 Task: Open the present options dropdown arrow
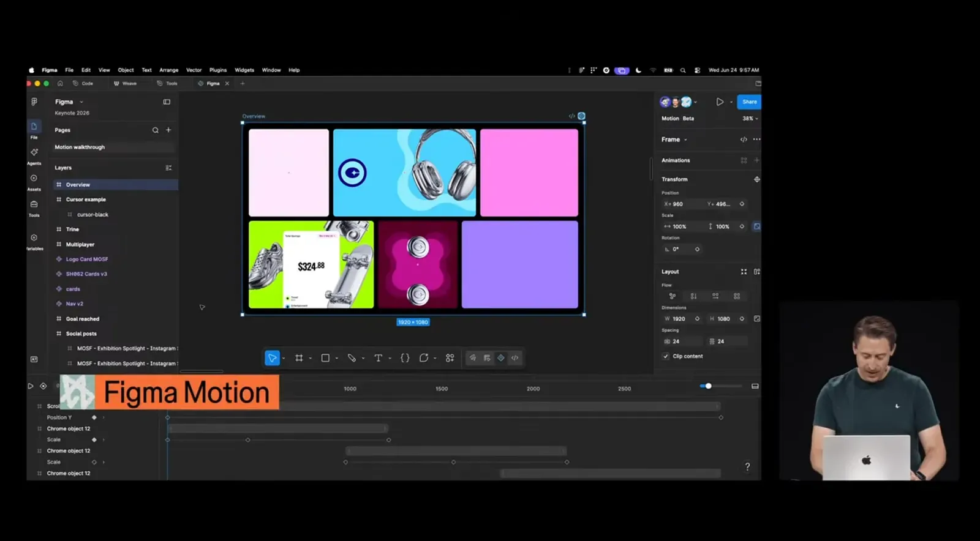731,102
